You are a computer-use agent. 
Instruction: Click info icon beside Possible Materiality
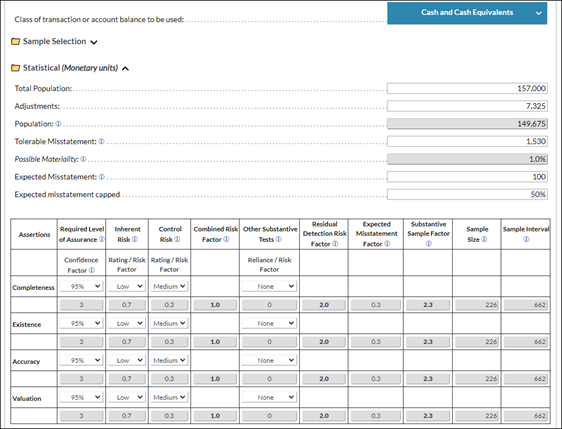pyautogui.click(x=83, y=159)
